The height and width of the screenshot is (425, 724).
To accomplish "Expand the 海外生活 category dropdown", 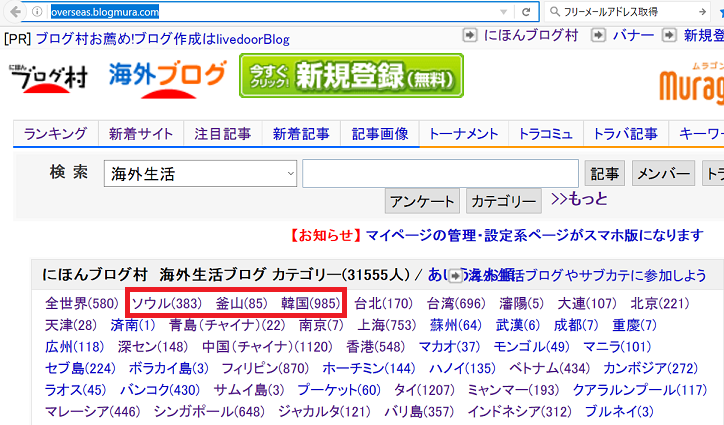I will [x=290, y=174].
